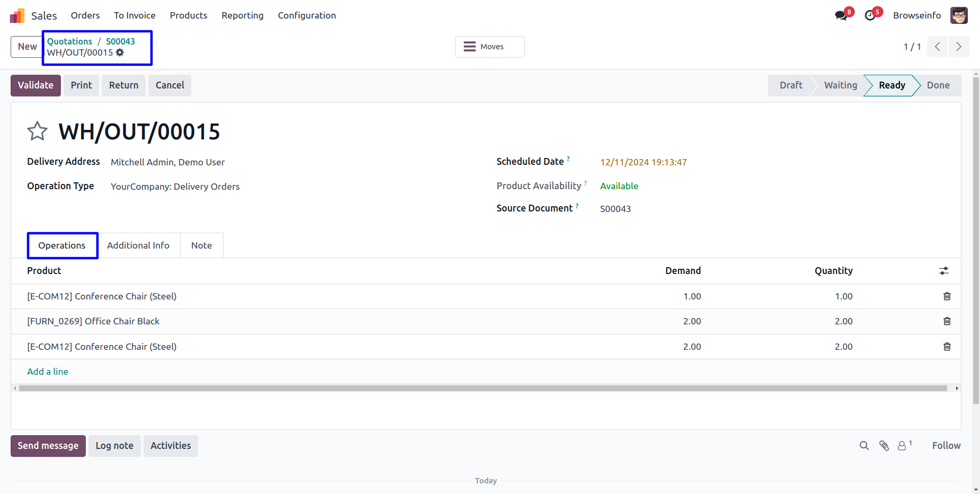Image resolution: width=980 pixels, height=494 pixels.
Task: Click the Validate button
Action: pyautogui.click(x=35, y=85)
